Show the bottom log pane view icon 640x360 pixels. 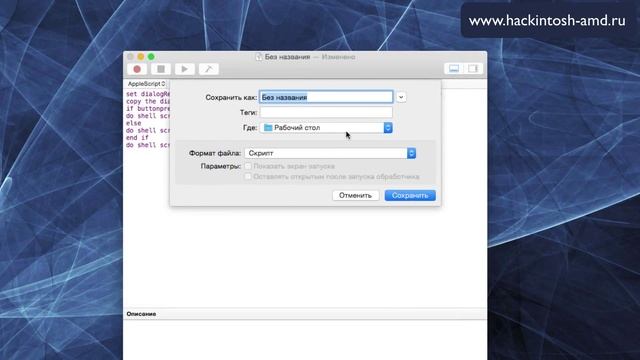coord(454,69)
